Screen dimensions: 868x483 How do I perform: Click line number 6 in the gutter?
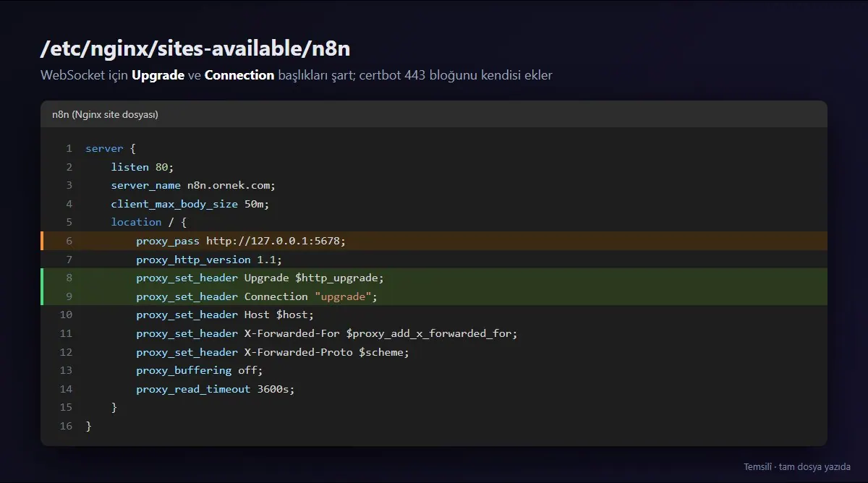click(69, 241)
